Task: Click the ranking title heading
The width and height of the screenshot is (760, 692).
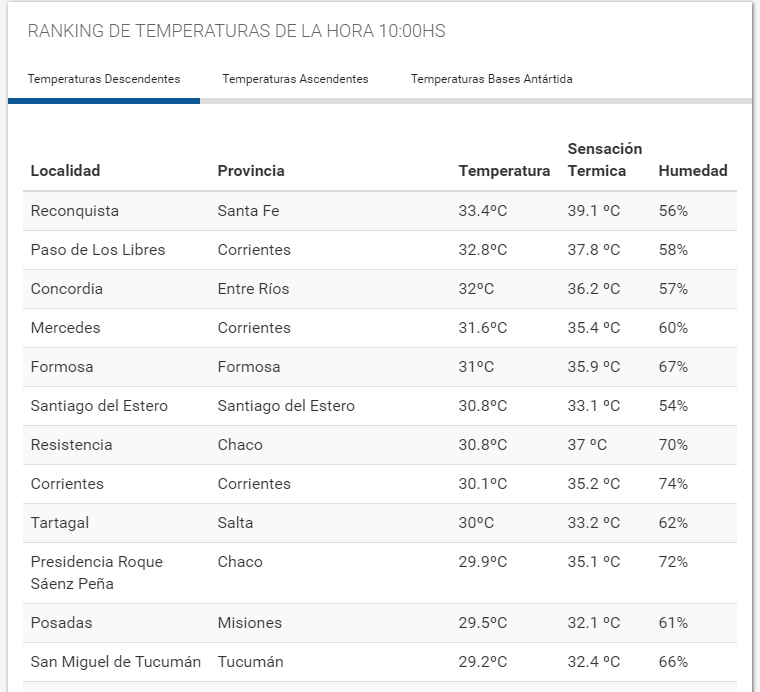Action: click(x=236, y=31)
